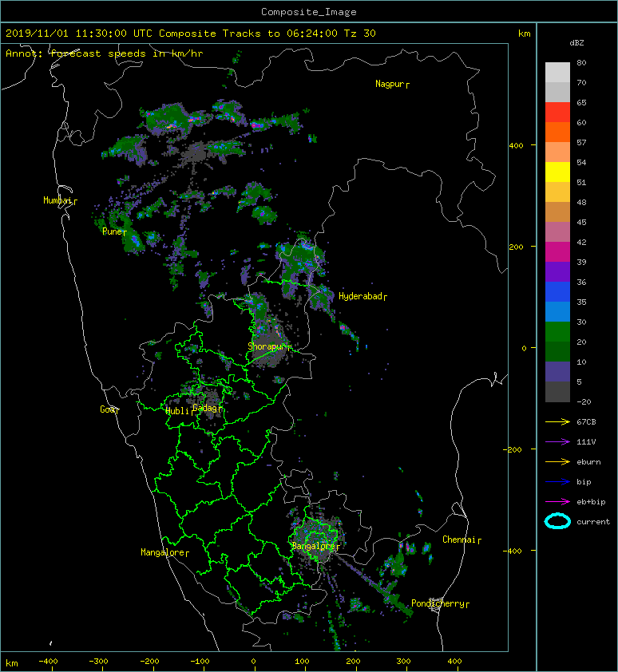
Task: Click the green 30 dBZ color swatch
Action: pyautogui.click(x=557, y=332)
